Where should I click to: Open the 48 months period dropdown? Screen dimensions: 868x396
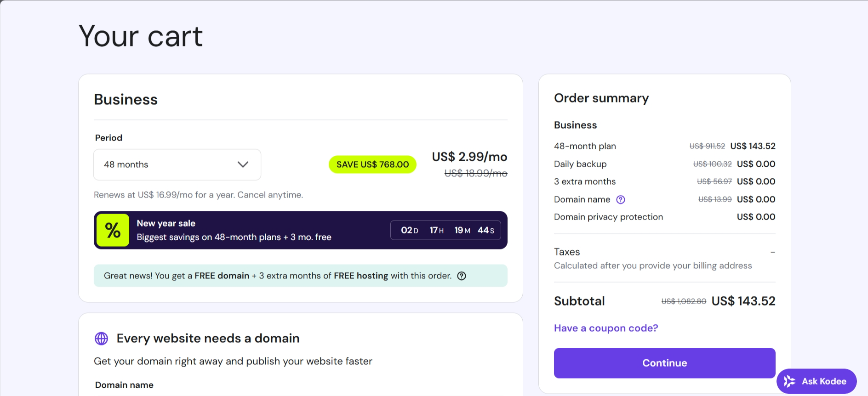pos(177,164)
